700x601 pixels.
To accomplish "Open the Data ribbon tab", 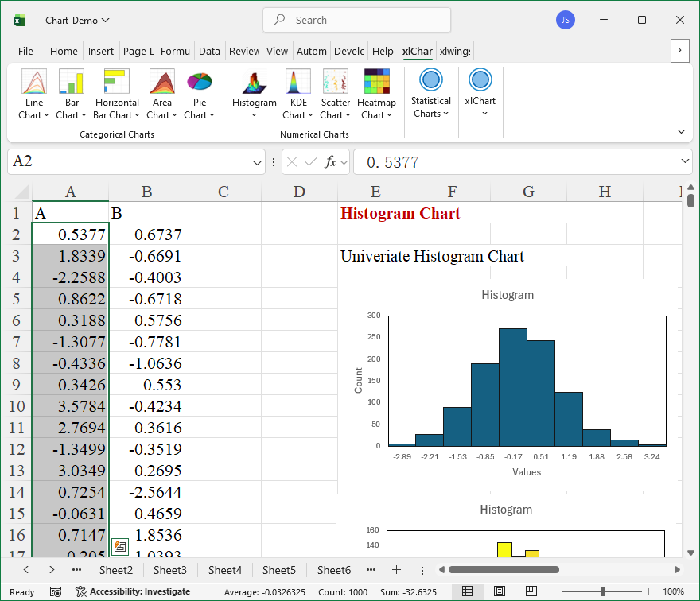I will pos(209,51).
